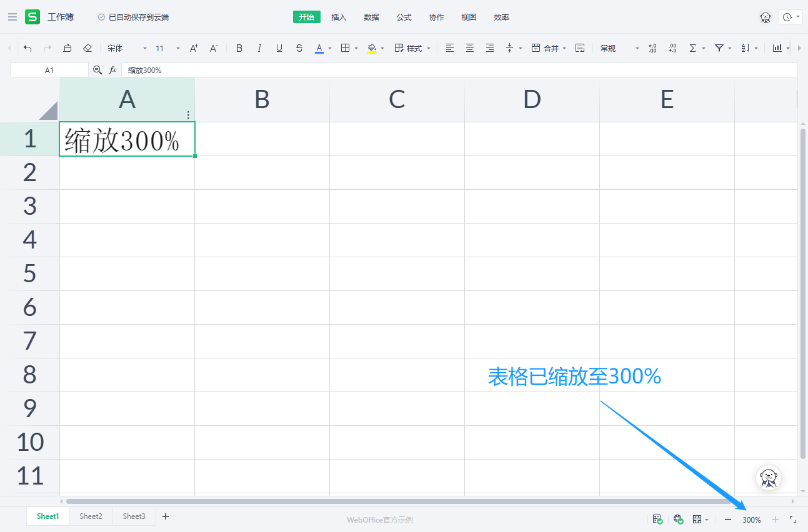Image resolution: width=808 pixels, height=532 pixels.
Task: Open Sheet3 tab
Action: [134, 516]
